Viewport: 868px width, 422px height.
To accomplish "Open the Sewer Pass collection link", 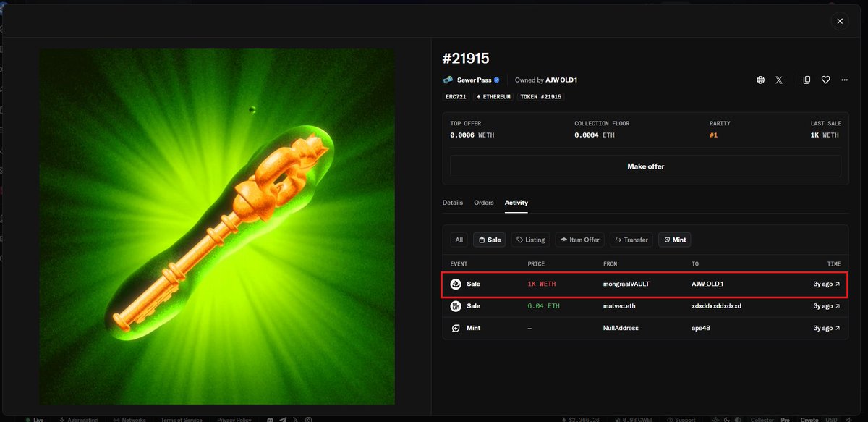I will (x=473, y=80).
